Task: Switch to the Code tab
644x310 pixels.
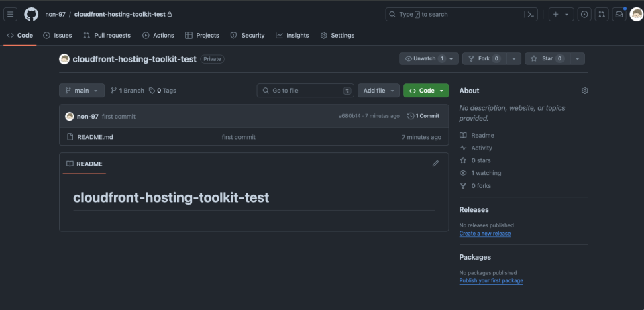Action: point(19,36)
